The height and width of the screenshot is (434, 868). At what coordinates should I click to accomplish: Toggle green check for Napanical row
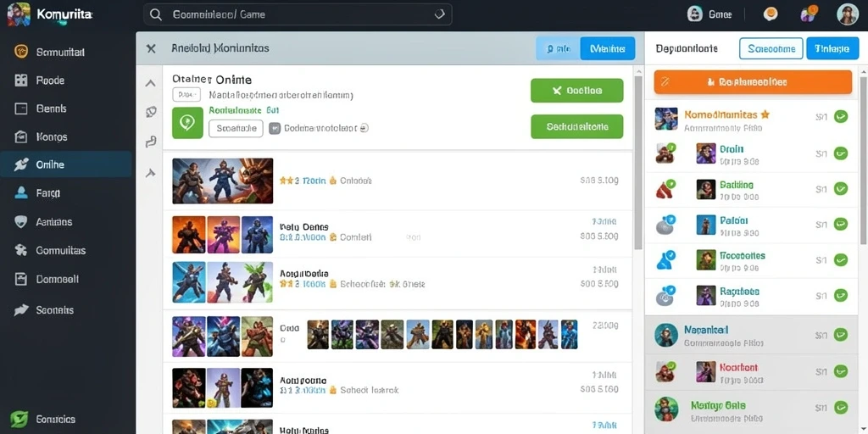coord(841,335)
